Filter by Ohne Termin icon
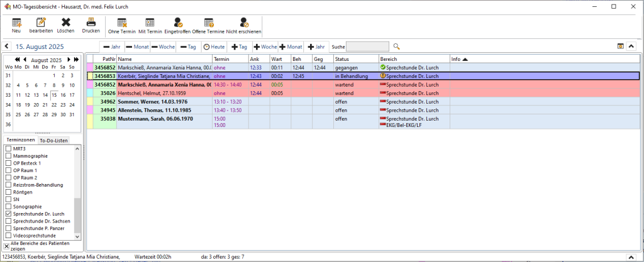The width and height of the screenshot is (644, 262). click(x=122, y=23)
